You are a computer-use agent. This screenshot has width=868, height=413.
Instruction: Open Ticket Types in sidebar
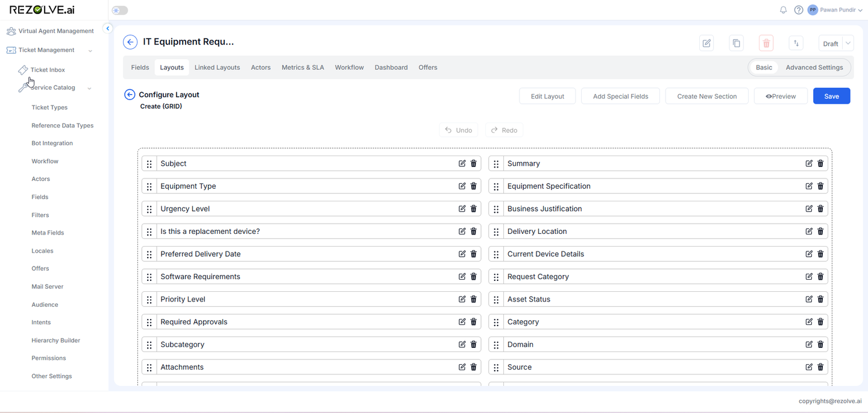tap(49, 108)
